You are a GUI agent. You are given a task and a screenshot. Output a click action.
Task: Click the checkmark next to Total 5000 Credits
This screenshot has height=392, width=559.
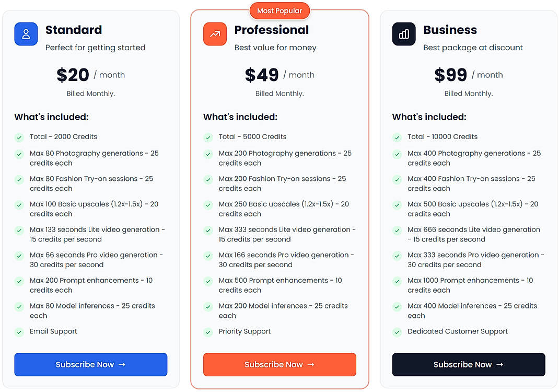(x=208, y=137)
